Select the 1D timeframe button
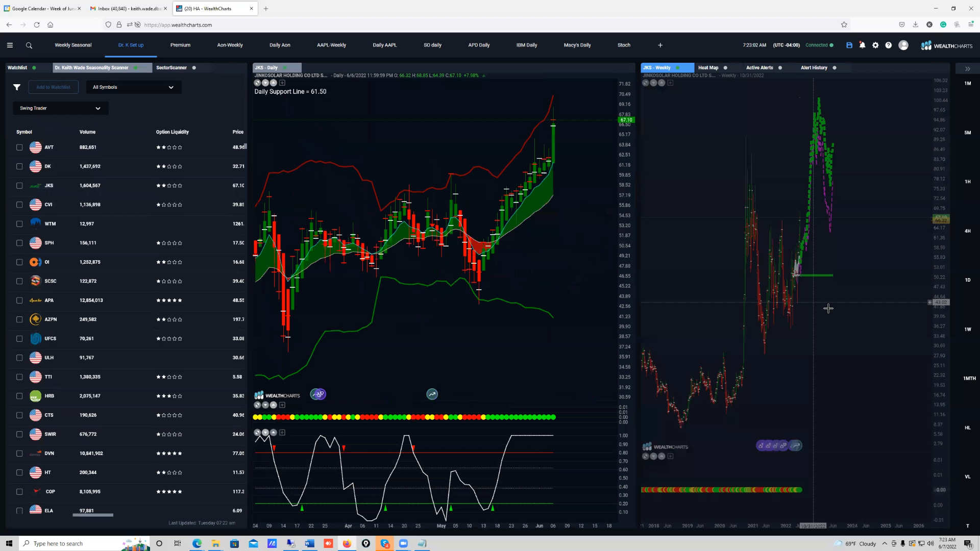The image size is (980, 551). point(967,280)
